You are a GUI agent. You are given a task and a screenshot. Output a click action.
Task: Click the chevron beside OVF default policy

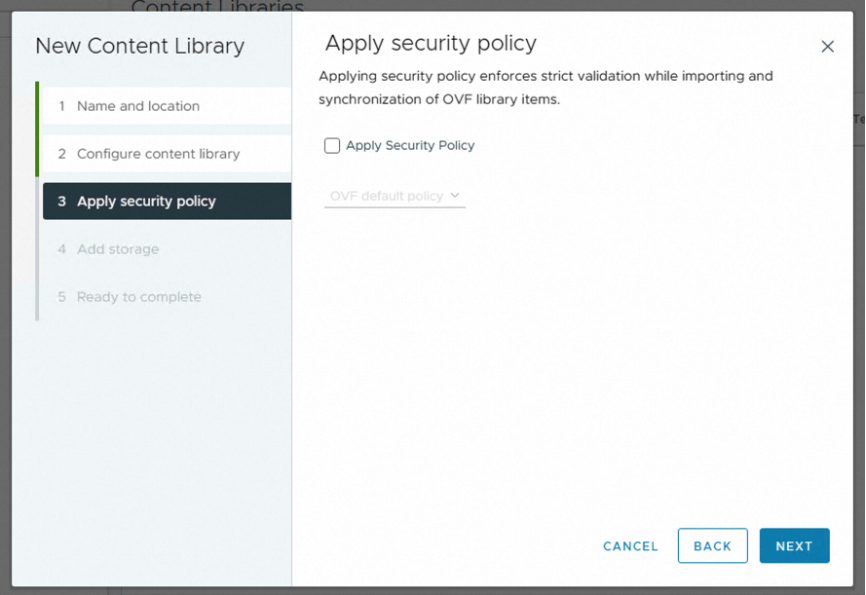(x=455, y=196)
